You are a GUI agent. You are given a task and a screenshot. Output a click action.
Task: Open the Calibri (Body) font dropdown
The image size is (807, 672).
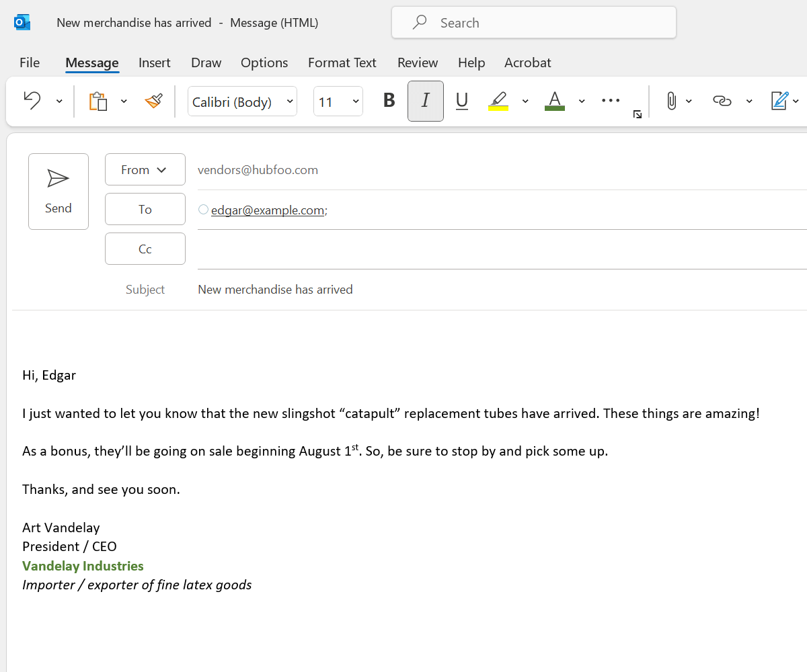coord(242,101)
